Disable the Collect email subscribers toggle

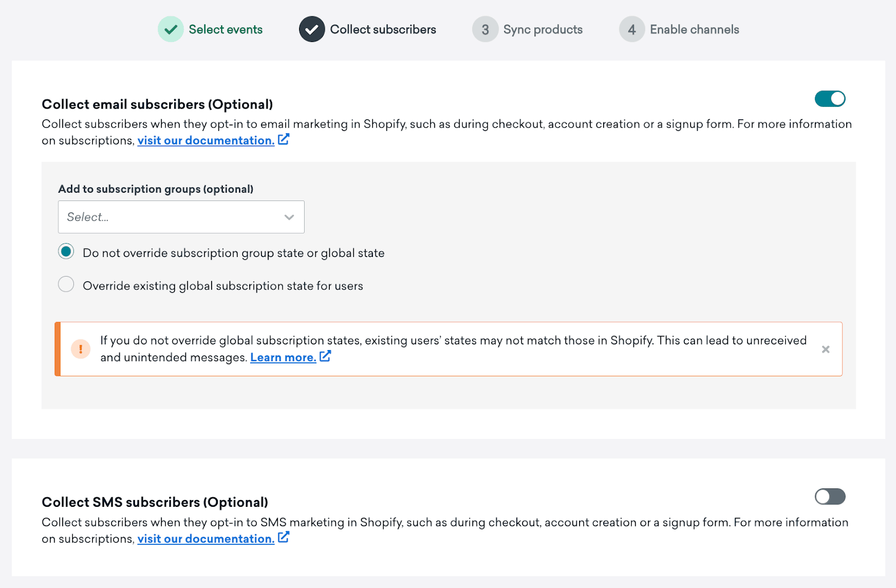click(x=830, y=99)
